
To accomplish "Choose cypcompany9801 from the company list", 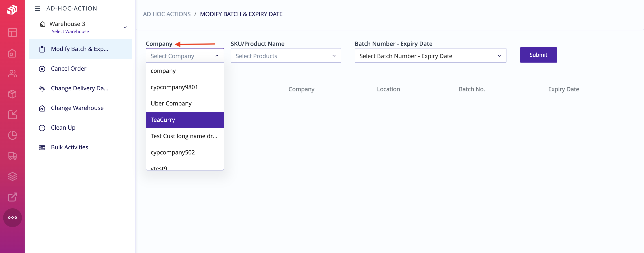I will [x=185, y=87].
